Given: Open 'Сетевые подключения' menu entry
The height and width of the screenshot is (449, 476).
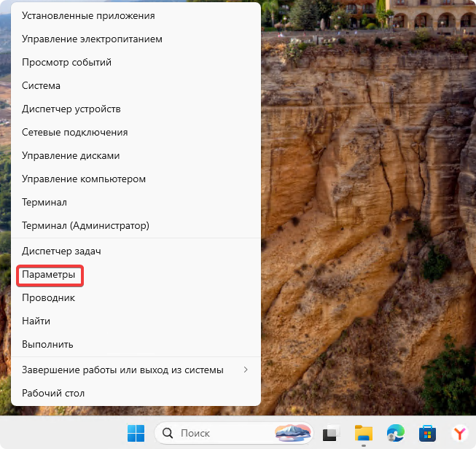Looking at the screenshot, I should pos(75,132).
